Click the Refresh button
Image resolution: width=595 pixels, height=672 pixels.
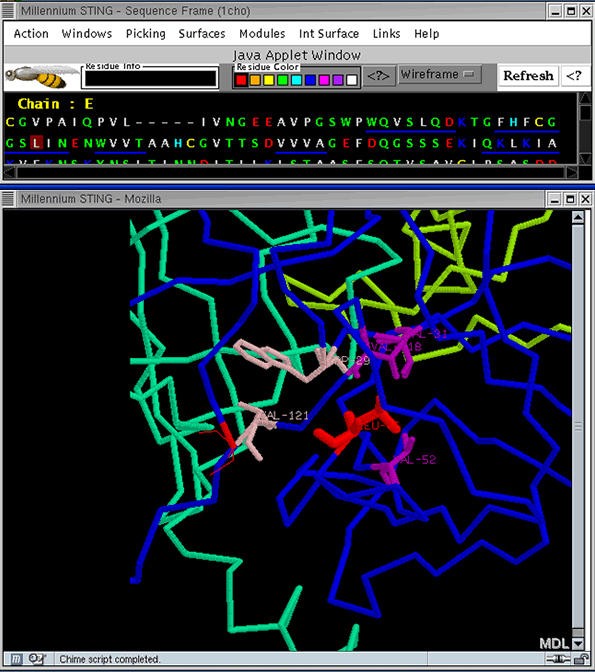[528, 76]
